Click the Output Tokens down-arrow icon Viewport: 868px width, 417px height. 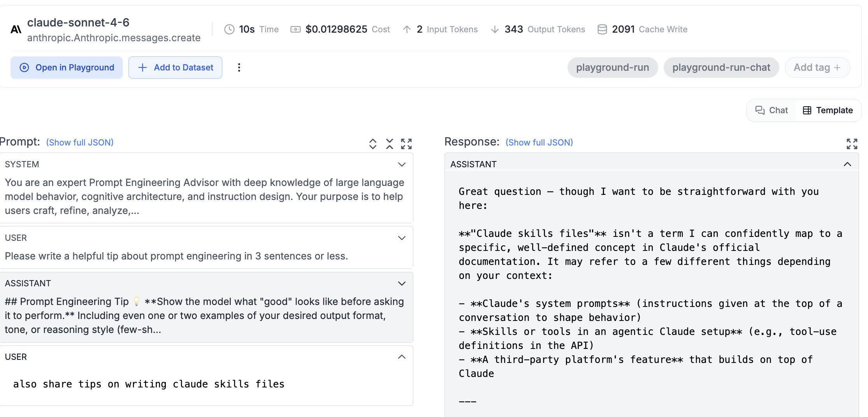tap(495, 30)
